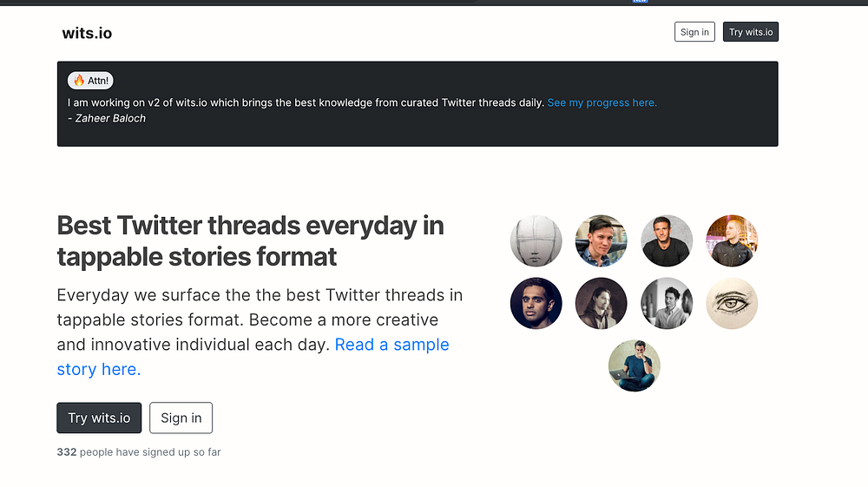Select the avatar of man in blue jacket
Screen dimensions: 868x487
[x=602, y=240]
